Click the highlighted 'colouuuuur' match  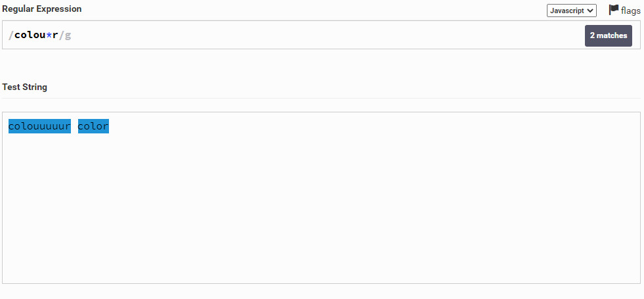point(39,126)
